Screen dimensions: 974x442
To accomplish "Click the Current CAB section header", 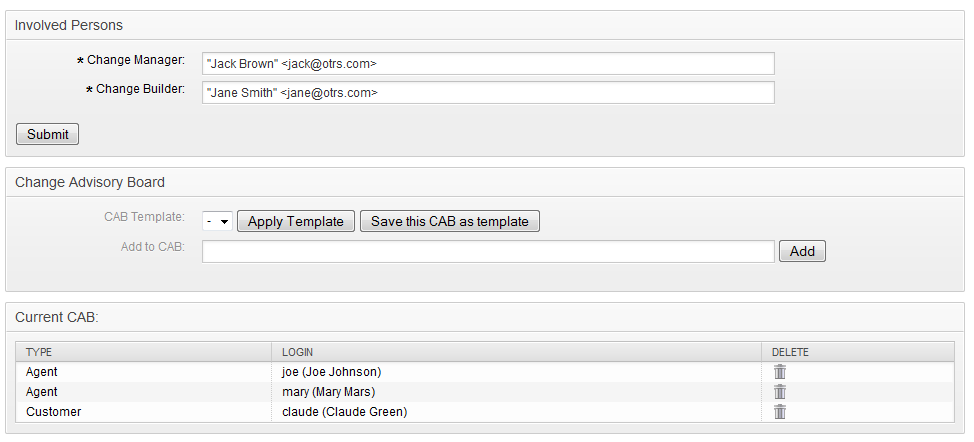I will (x=57, y=317).
